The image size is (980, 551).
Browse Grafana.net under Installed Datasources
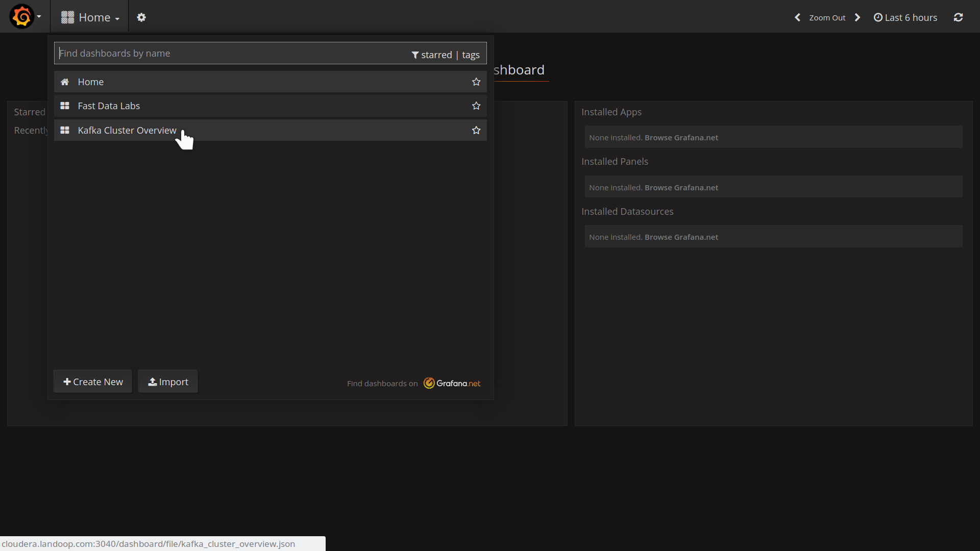pos(681,237)
